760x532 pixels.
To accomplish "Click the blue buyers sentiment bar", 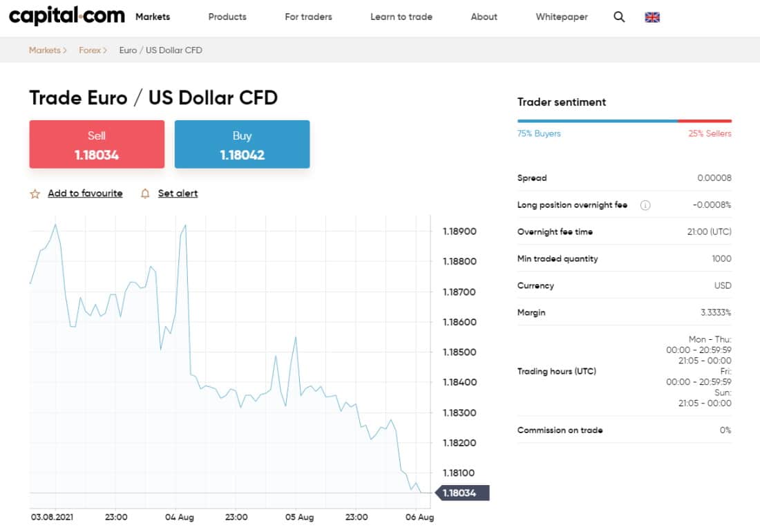I will coord(598,121).
